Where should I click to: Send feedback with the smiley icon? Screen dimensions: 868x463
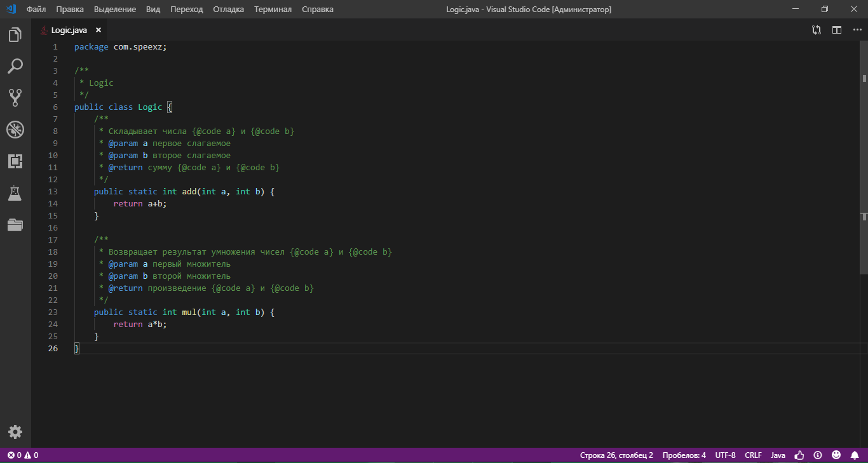pos(836,455)
